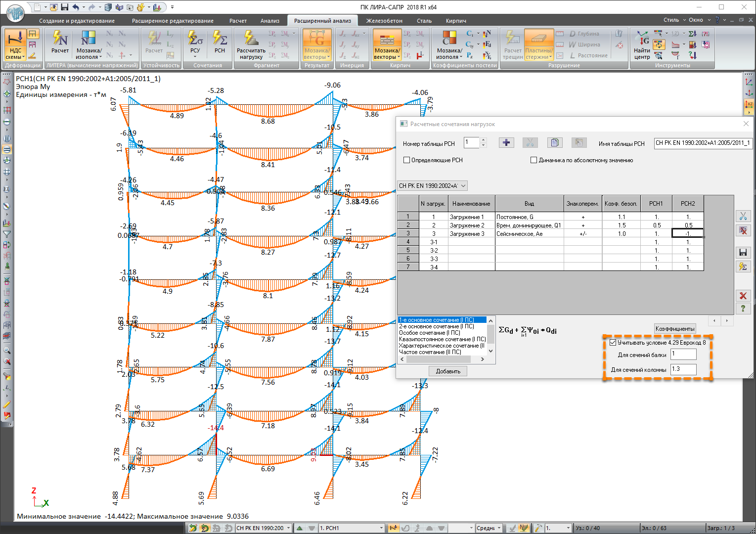Toggle Динамика по абсолютному значению checkbox
Viewport: 756px width, 534px height.
(x=534, y=160)
